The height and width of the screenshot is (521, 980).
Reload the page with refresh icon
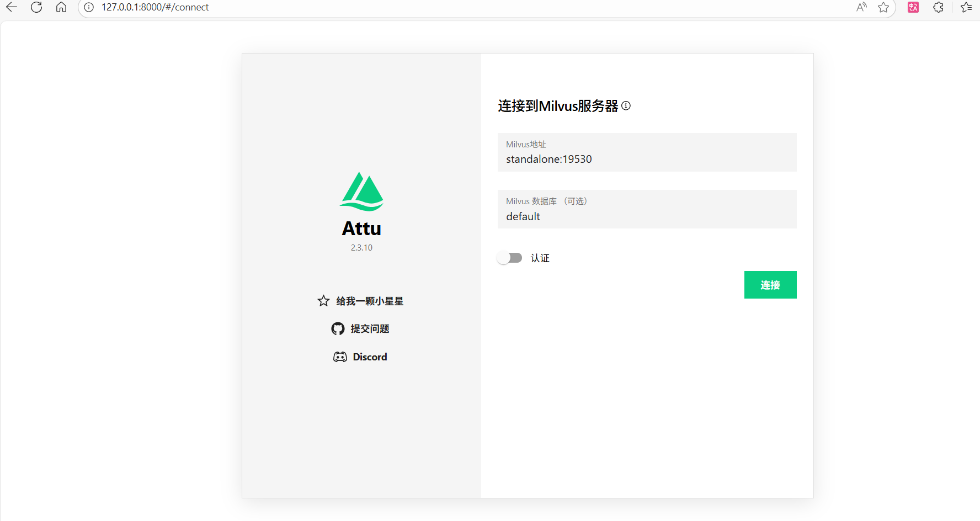tap(36, 7)
